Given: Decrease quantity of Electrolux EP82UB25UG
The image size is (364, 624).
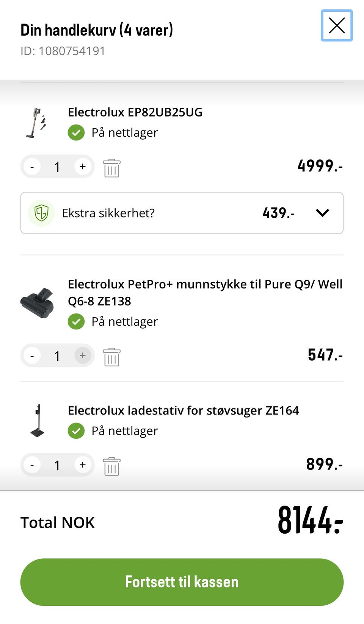Looking at the screenshot, I should click(x=32, y=167).
